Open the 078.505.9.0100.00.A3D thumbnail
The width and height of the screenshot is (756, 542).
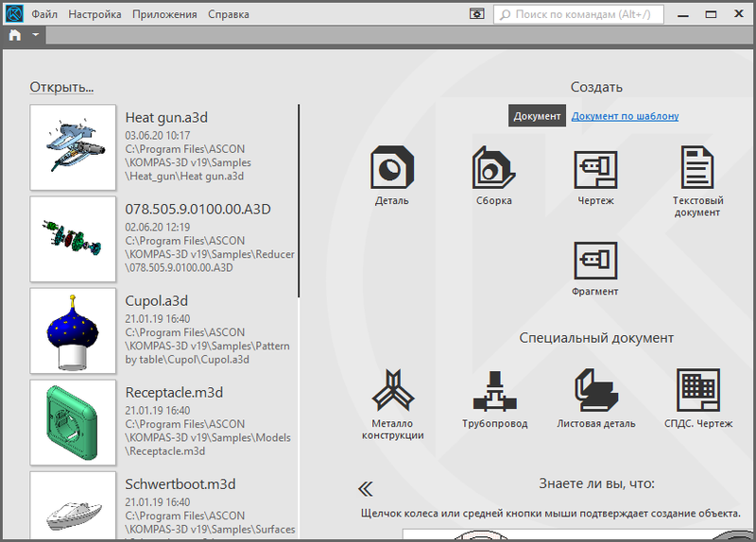(x=73, y=239)
